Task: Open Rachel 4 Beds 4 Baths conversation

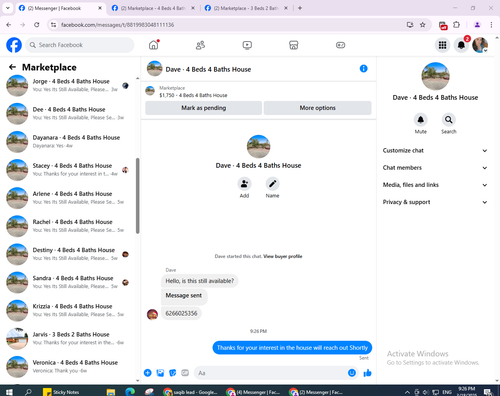Action: (x=68, y=226)
